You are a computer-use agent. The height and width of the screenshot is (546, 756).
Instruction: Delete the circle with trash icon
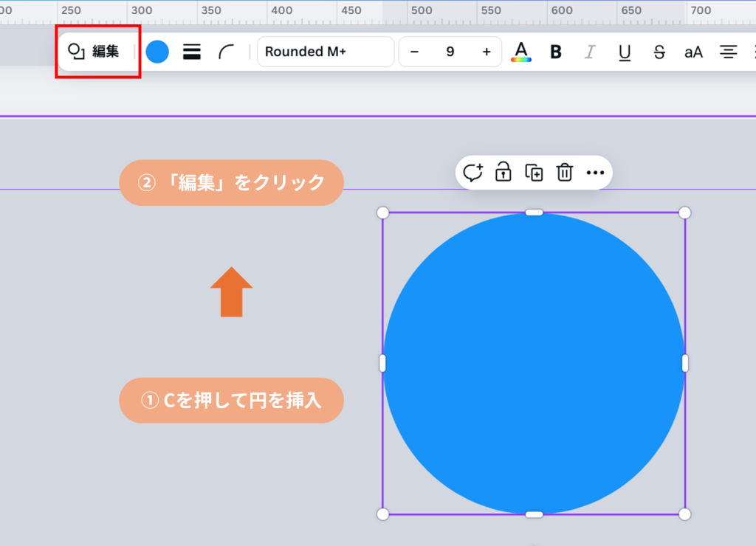[565, 173]
